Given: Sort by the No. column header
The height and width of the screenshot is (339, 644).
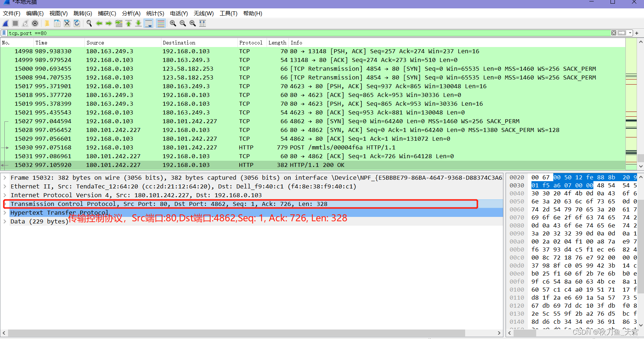Looking at the screenshot, I should point(17,43).
